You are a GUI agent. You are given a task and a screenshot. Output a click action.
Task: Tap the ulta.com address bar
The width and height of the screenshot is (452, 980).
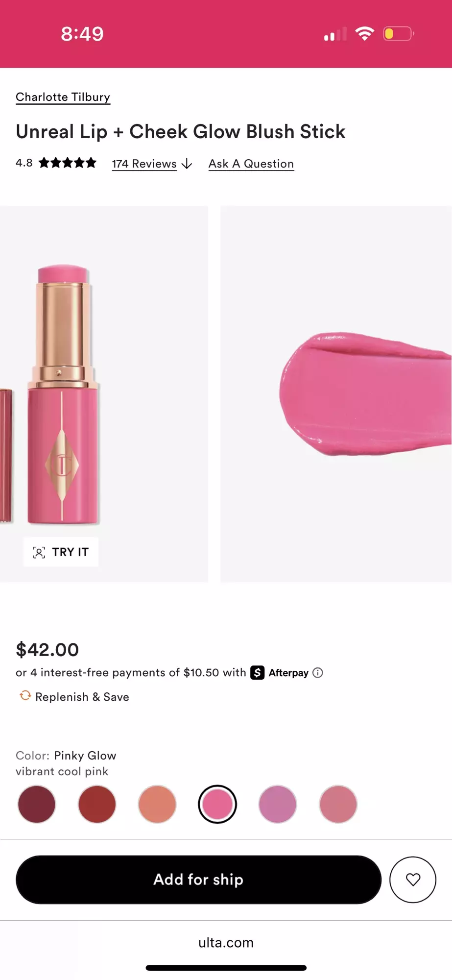pos(226,942)
